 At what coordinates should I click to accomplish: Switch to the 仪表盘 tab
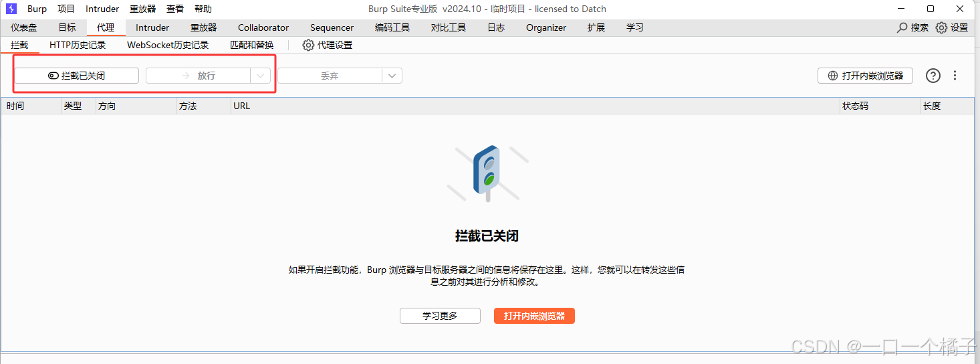[23, 27]
